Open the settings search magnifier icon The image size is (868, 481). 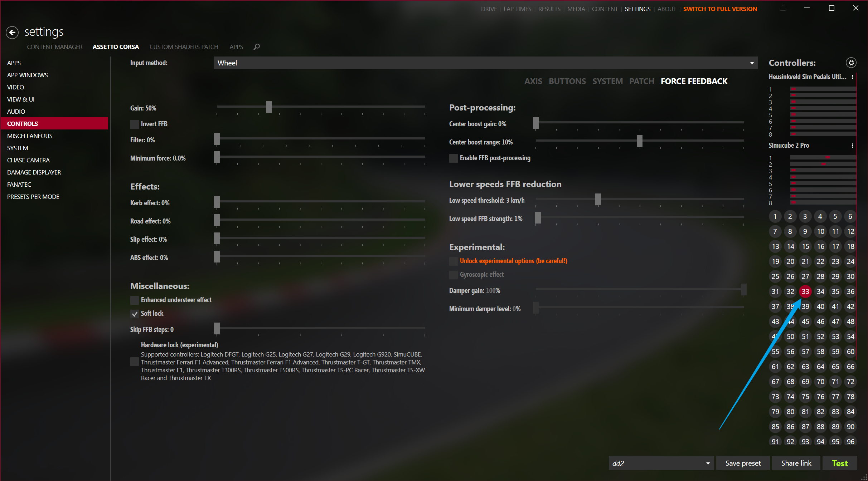[257, 47]
